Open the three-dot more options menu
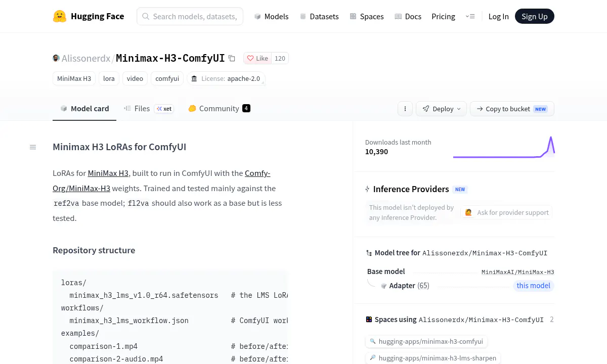This screenshot has width=607, height=364. [405, 109]
